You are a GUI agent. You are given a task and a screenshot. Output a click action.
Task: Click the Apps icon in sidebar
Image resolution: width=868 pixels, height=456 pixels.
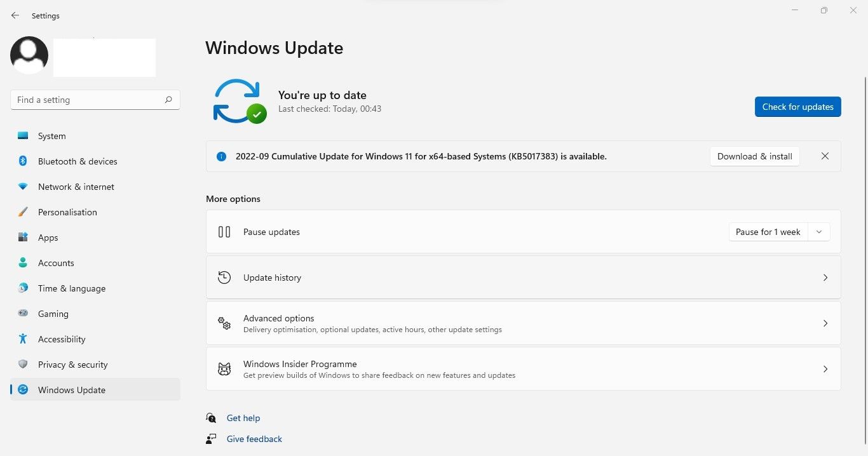tap(23, 238)
